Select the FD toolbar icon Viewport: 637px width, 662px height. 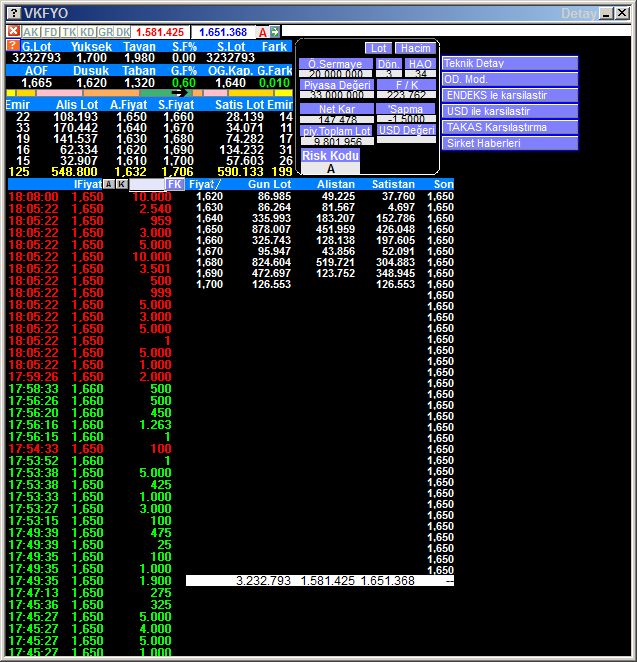[x=49, y=32]
